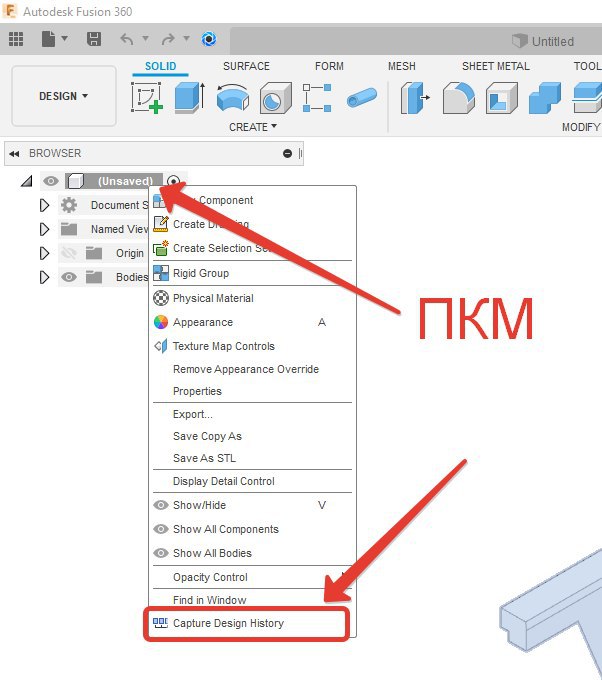Choose Create Selection Set entry

(252, 248)
